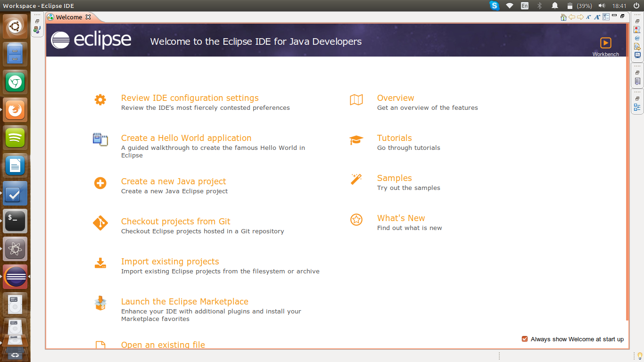Open the Welcome page Customize icon
Viewport: 644px width, 362px height.
click(606, 17)
